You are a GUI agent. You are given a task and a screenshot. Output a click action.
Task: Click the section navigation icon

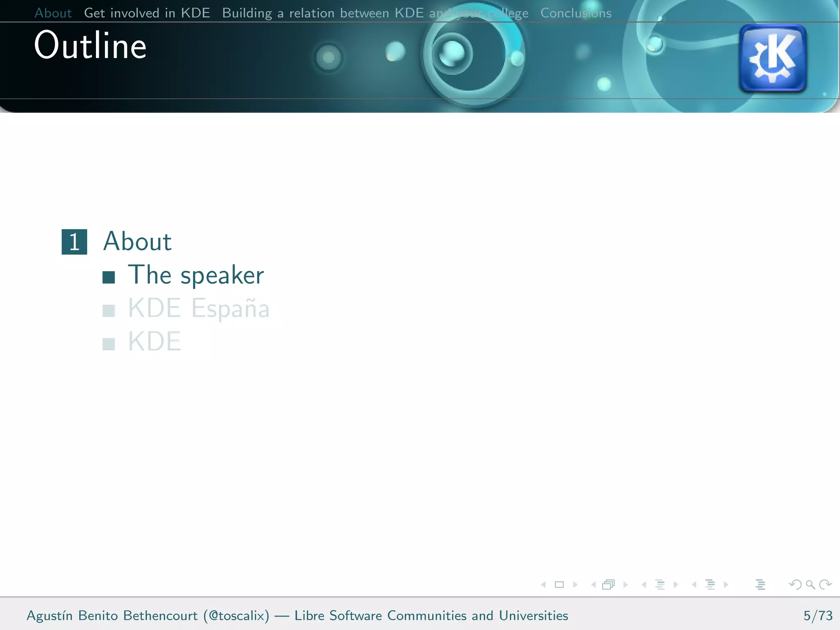710,585
